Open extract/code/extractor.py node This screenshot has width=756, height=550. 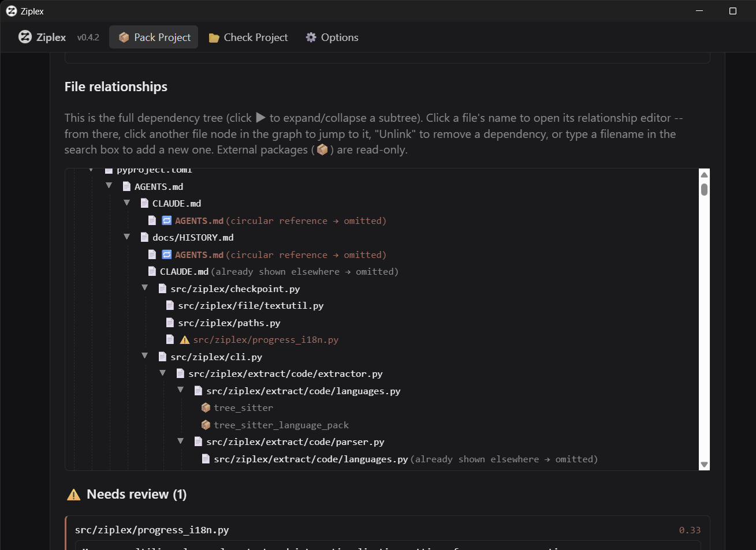(x=285, y=373)
